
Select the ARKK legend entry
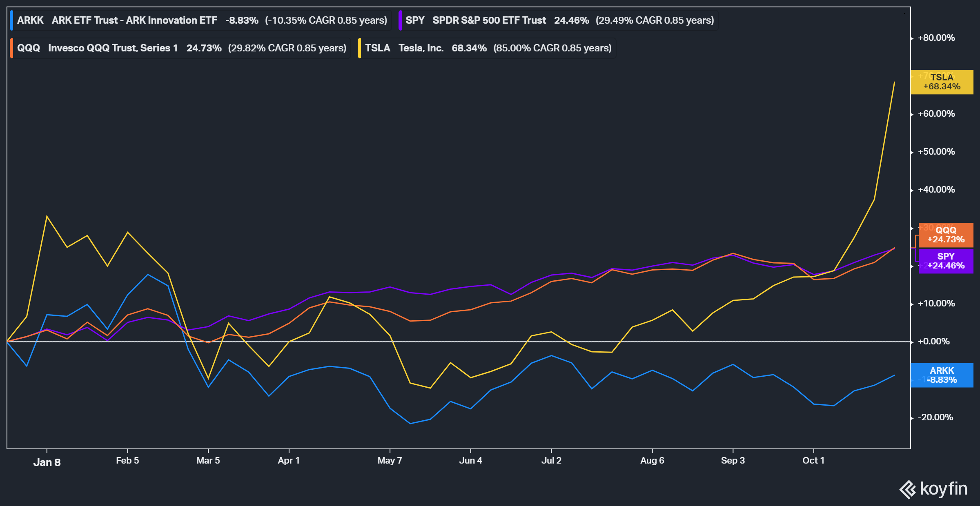pyautogui.click(x=200, y=20)
